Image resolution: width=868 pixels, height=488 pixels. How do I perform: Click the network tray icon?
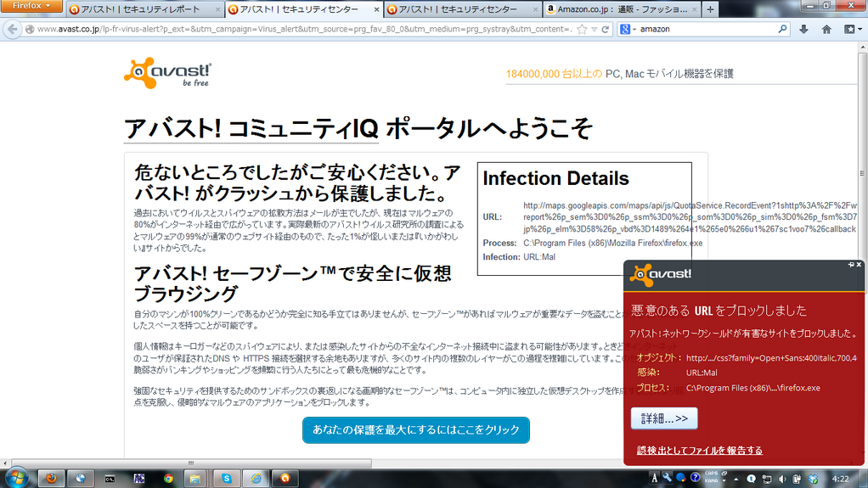click(x=767, y=480)
